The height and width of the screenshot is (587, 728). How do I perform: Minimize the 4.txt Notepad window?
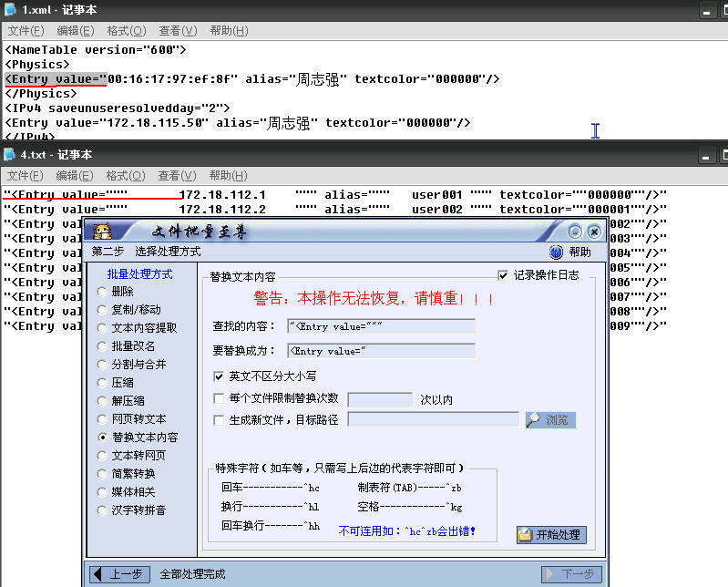pos(706,156)
